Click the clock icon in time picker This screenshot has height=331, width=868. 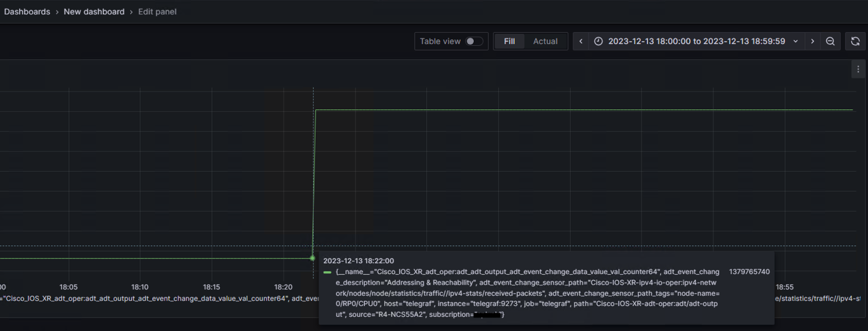click(599, 41)
